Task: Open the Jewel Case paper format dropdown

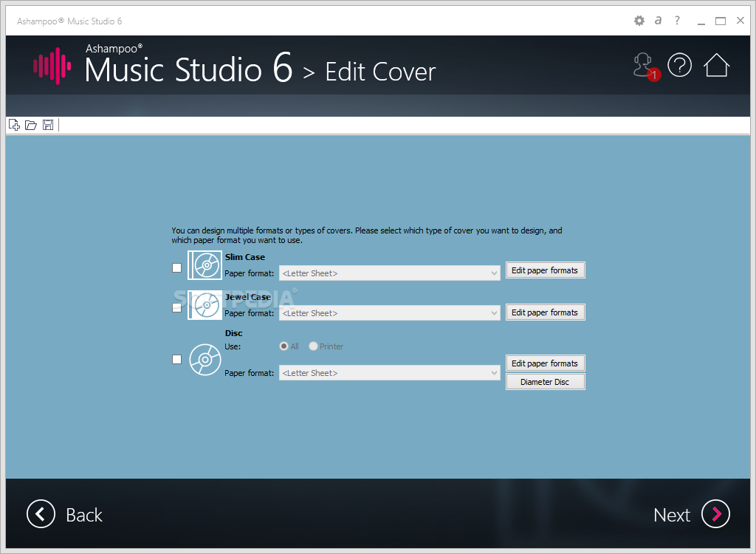Action: pyautogui.click(x=390, y=313)
